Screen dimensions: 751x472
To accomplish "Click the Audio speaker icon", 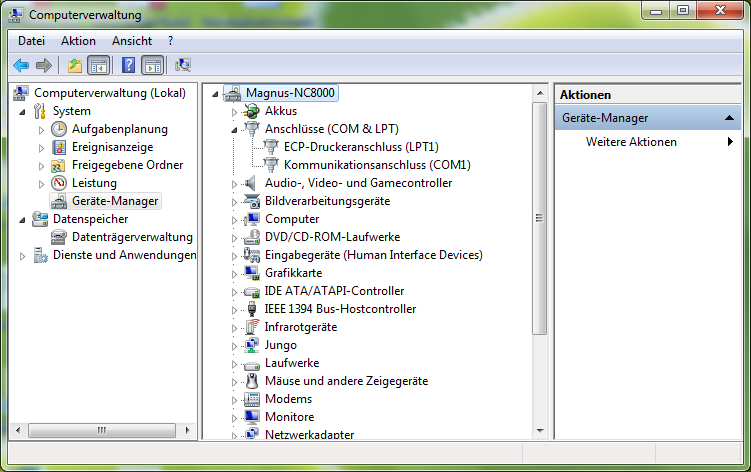I will coord(250,183).
